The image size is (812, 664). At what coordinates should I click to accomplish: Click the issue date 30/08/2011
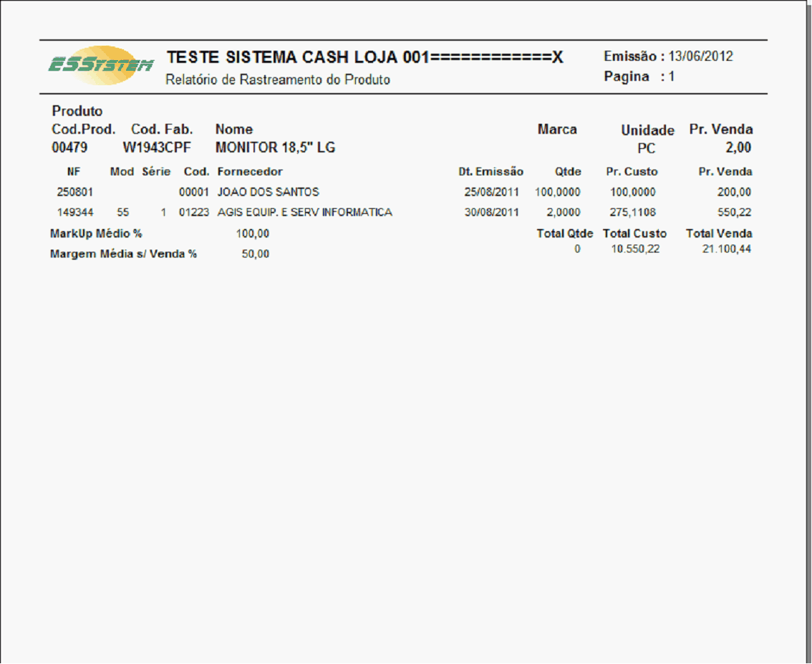(x=491, y=213)
